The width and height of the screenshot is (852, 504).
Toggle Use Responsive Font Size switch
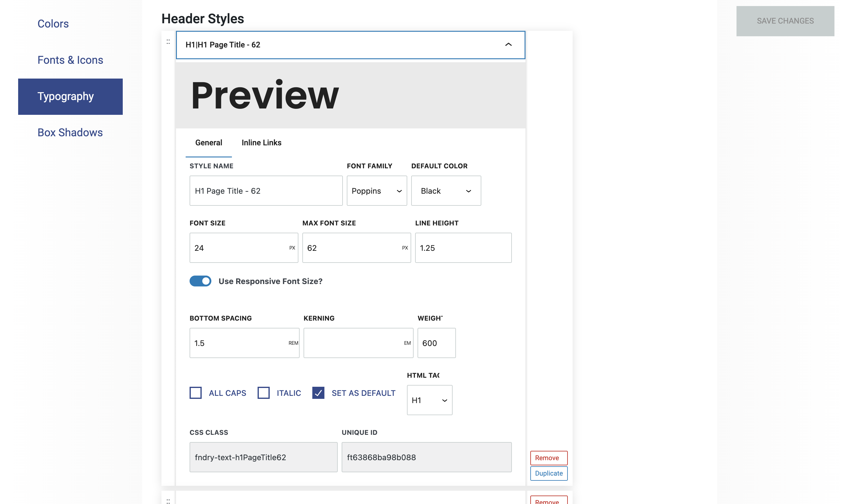(x=200, y=281)
